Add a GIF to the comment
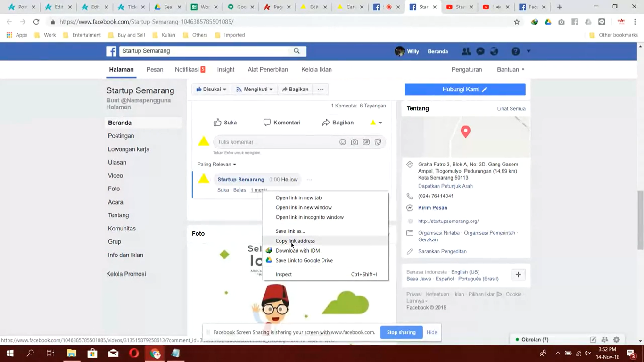 366,142
